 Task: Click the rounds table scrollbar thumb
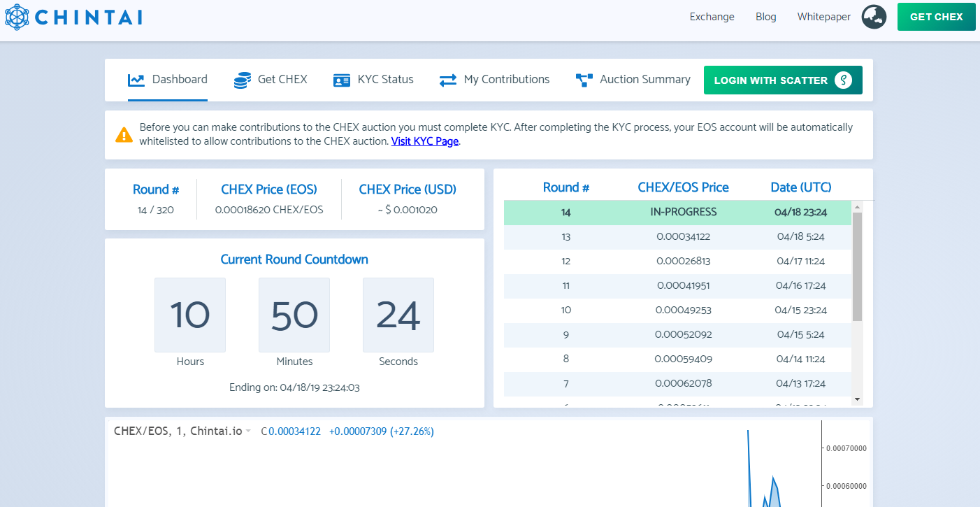pos(857,266)
